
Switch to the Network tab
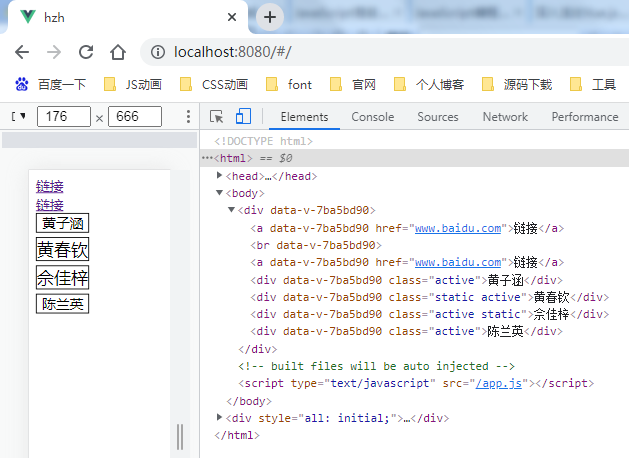tap(505, 117)
